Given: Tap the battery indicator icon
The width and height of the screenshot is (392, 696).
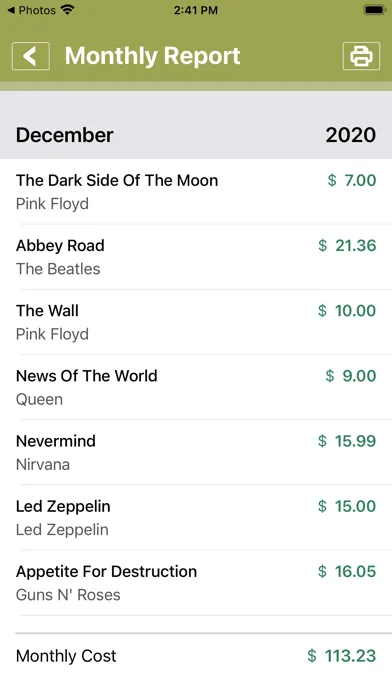Looking at the screenshot, I should (x=374, y=10).
